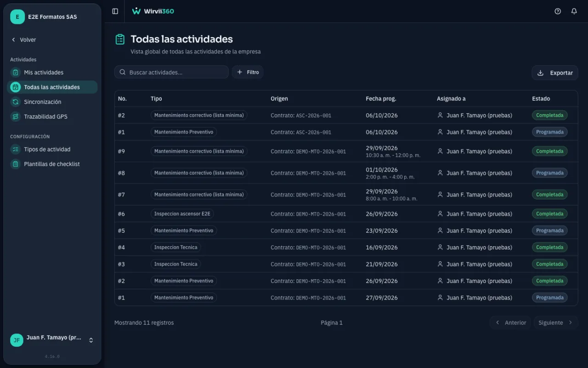The height and width of the screenshot is (368, 588).
Task: Click Programada badge in row #5
Action: (x=549, y=230)
